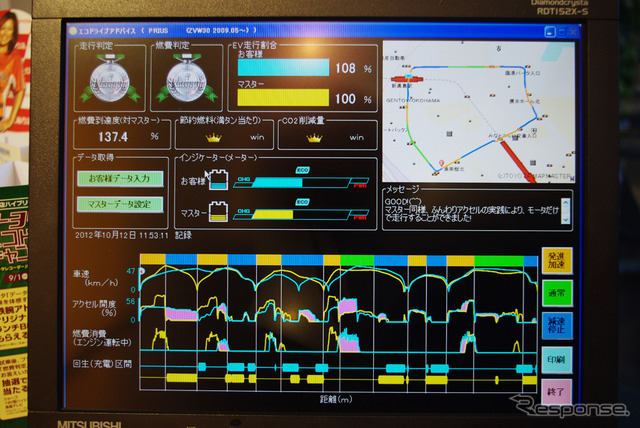Click the ECO marker above マスター meter

(x=302, y=202)
